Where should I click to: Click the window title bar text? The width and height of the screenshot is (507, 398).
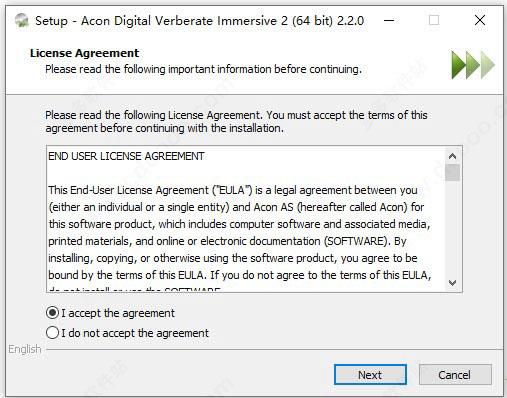tap(199, 21)
